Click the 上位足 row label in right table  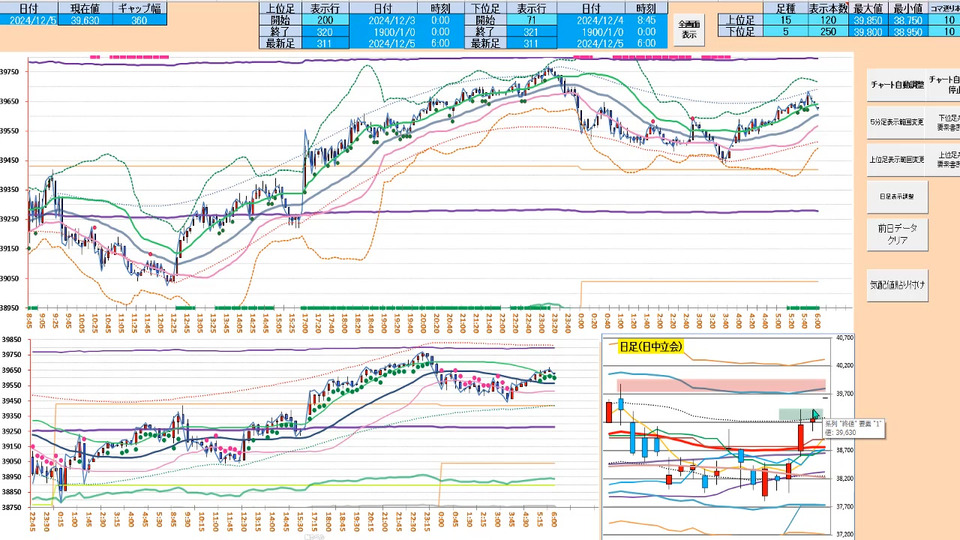tap(741, 20)
